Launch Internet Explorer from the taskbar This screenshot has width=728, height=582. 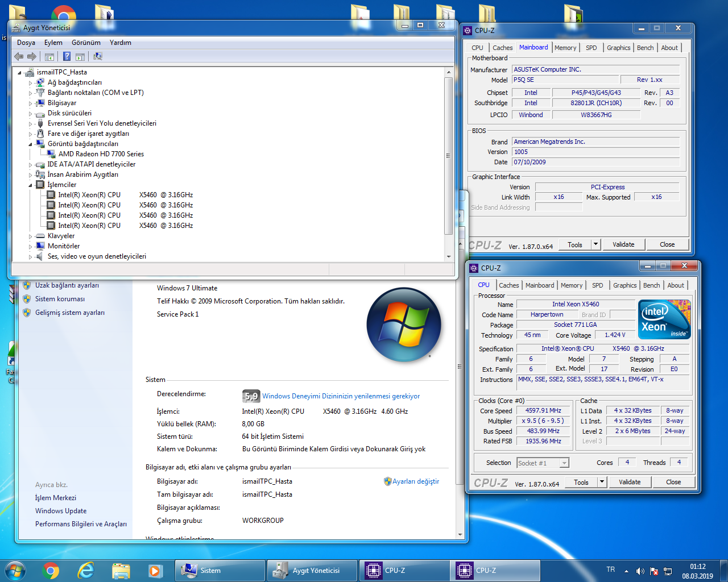tap(86, 570)
